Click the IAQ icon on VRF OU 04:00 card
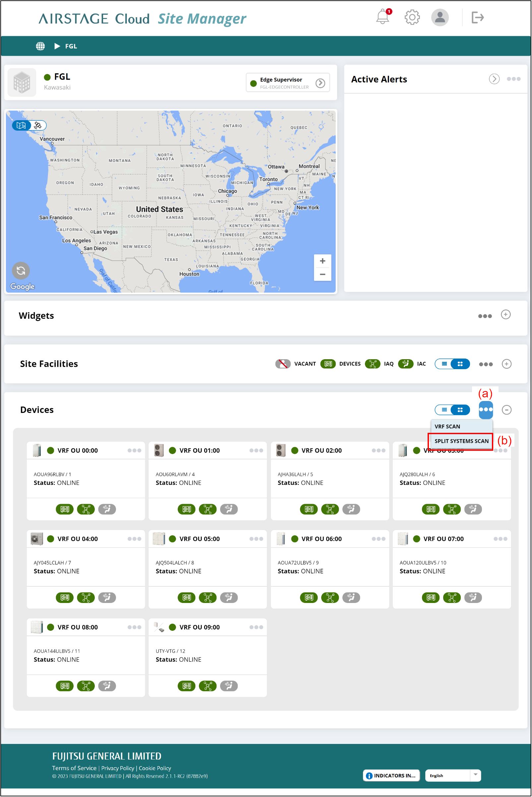Image resolution: width=532 pixels, height=797 pixels. pyautogui.click(x=86, y=597)
